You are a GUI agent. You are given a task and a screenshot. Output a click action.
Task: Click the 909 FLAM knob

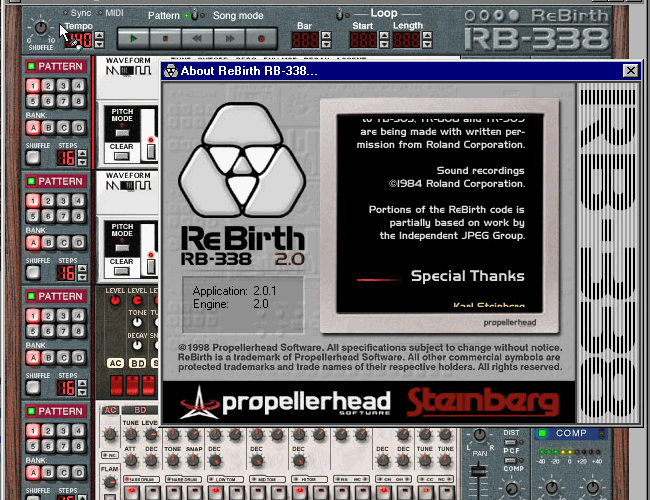[x=110, y=482]
